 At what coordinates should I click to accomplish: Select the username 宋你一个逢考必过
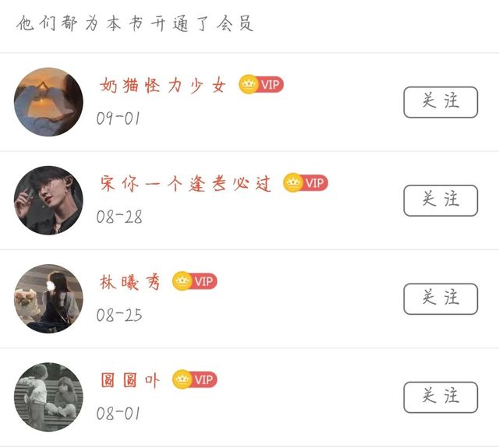click(186, 184)
